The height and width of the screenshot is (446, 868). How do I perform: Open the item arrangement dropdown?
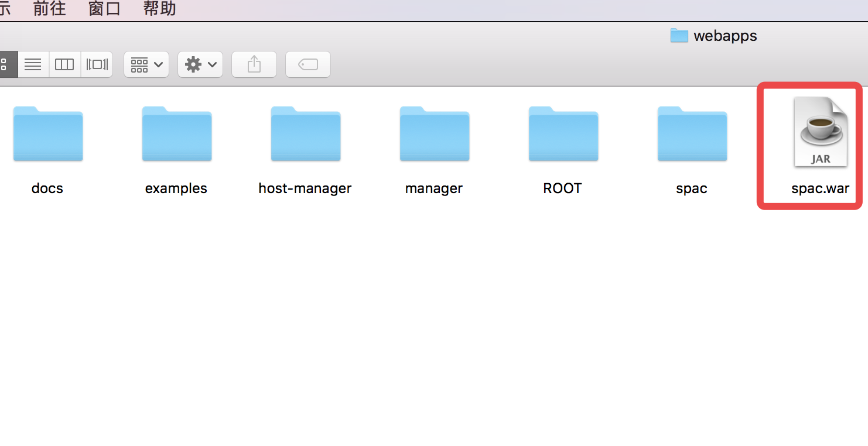tap(146, 64)
